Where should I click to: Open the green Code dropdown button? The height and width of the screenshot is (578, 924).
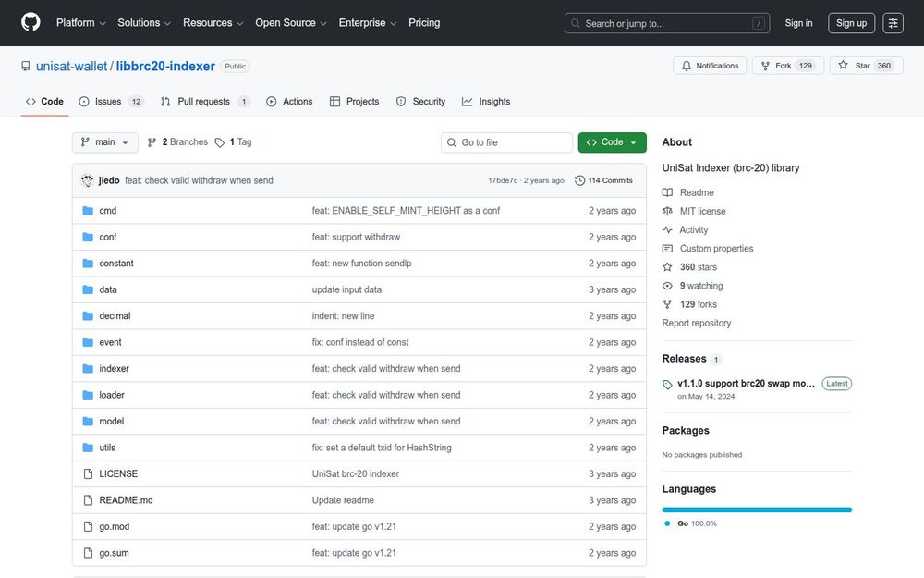coord(612,142)
